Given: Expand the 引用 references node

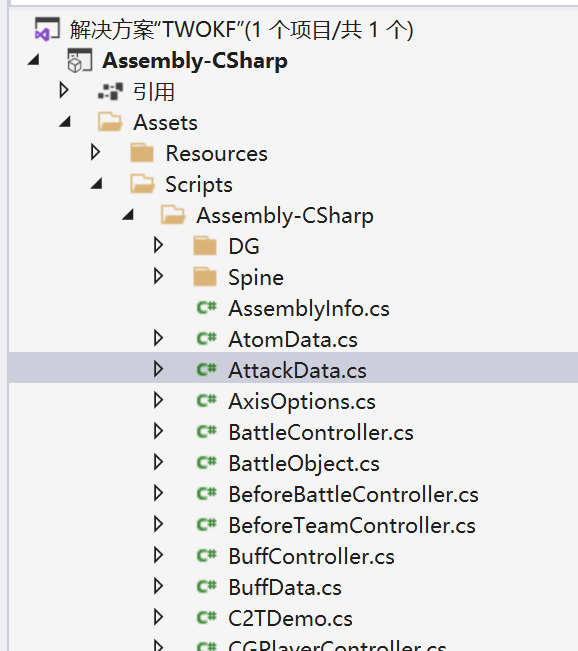Looking at the screenshot, I should click(64, 91).
